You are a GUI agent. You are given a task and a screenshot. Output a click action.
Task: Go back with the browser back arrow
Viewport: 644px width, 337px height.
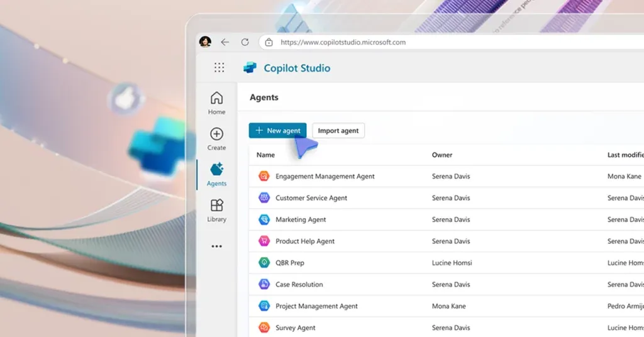pos(225,42)
